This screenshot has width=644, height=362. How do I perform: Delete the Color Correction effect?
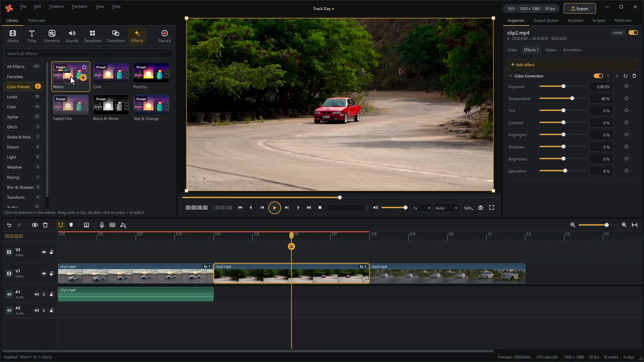[x=634, y=76]
